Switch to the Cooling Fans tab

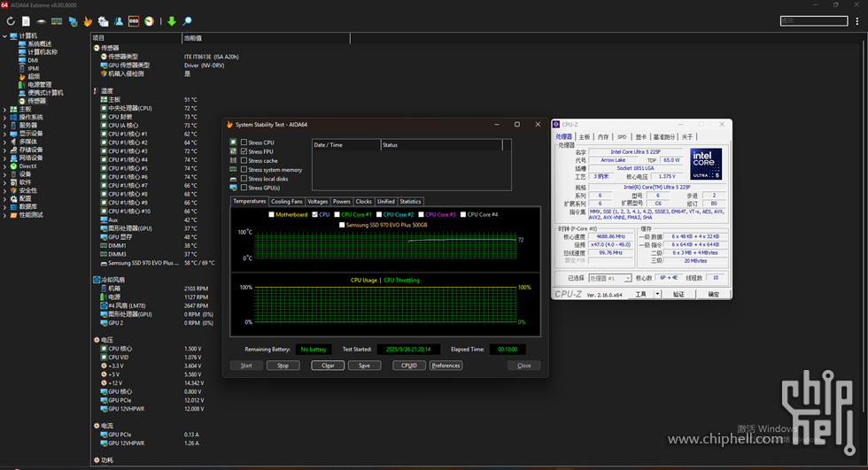tap(287, 201)
